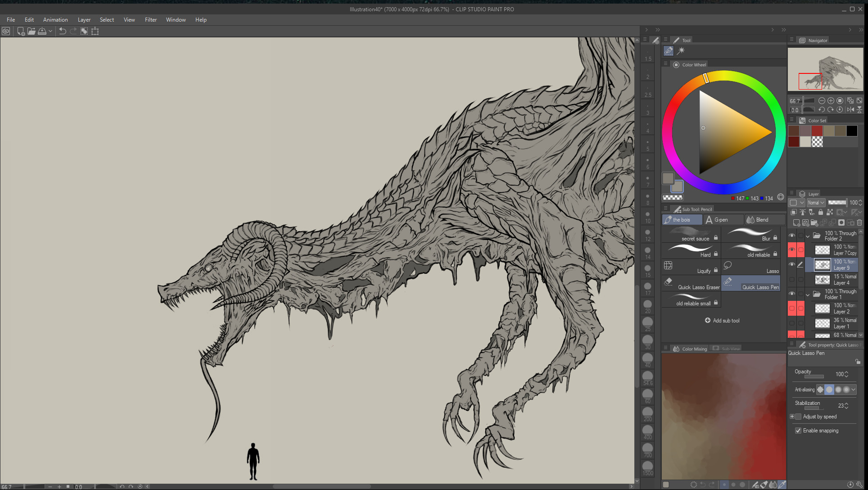Open the Layer menu
This screenshot has height=490, width=868.
(x=84, y=20)
